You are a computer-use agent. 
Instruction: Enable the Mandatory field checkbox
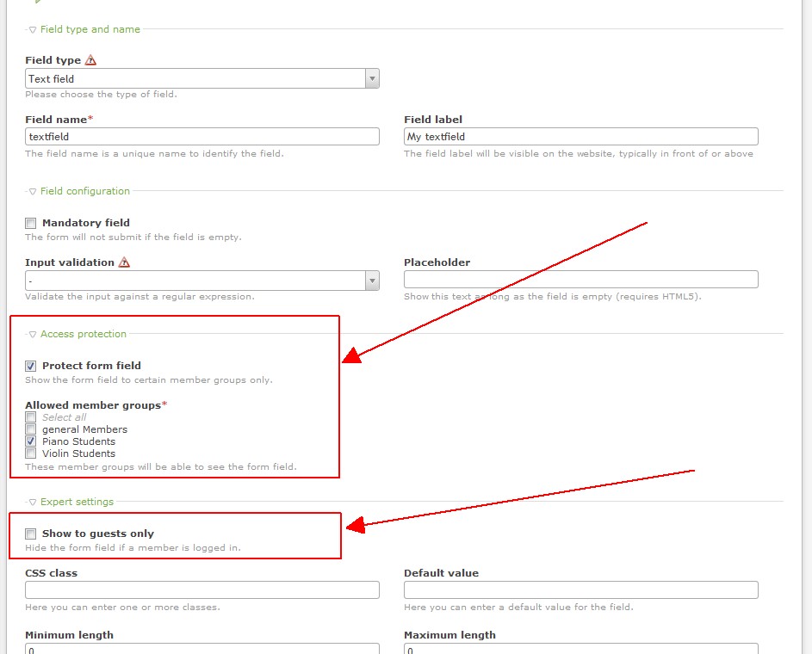(x=31, y=223)
